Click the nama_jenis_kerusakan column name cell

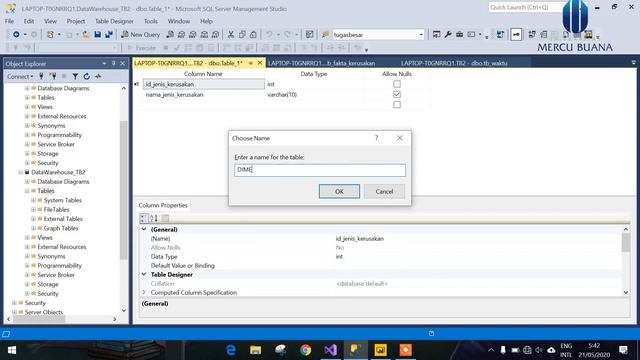pos(203,94)
